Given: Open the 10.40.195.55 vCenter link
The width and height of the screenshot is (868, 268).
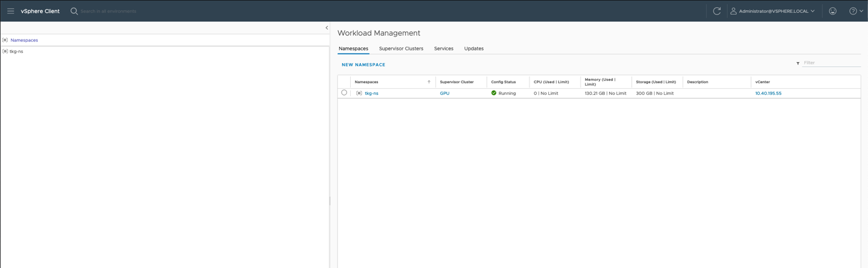Looking at the screenshot, I should (x=768, y=94).
